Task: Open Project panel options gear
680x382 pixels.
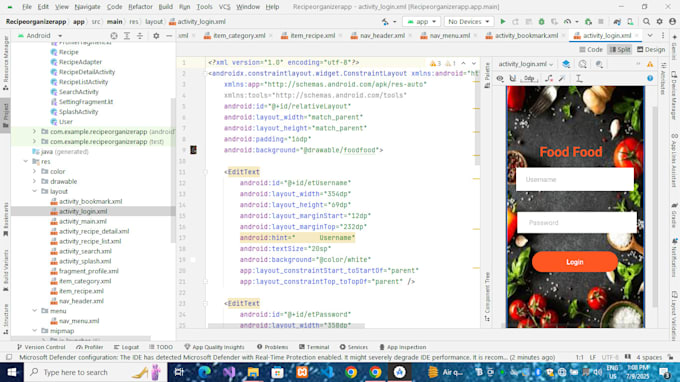Action: 156,36
